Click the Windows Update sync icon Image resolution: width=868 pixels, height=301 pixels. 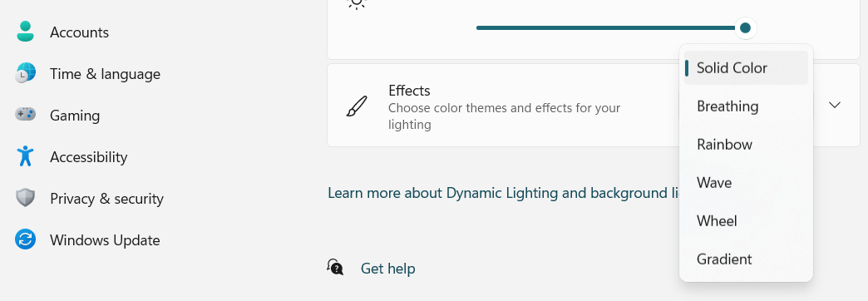point(26,239)
